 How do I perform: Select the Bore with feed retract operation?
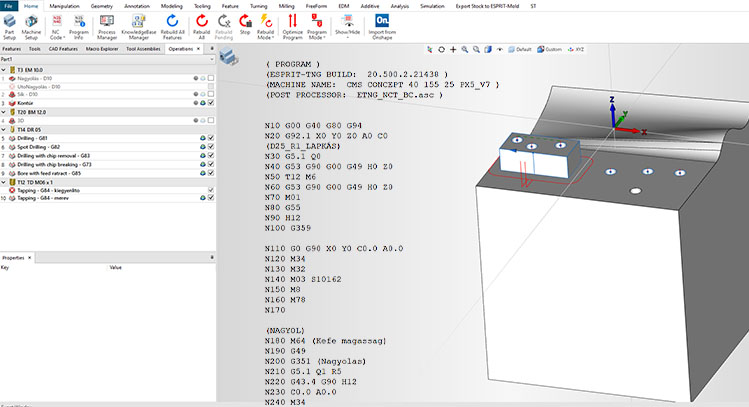click(49, 173)
